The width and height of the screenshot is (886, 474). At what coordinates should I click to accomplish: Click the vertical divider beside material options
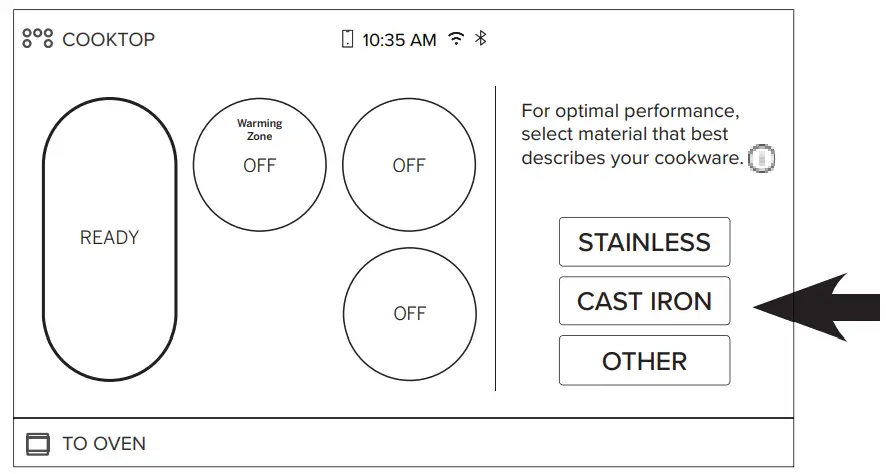click(496, 238)
